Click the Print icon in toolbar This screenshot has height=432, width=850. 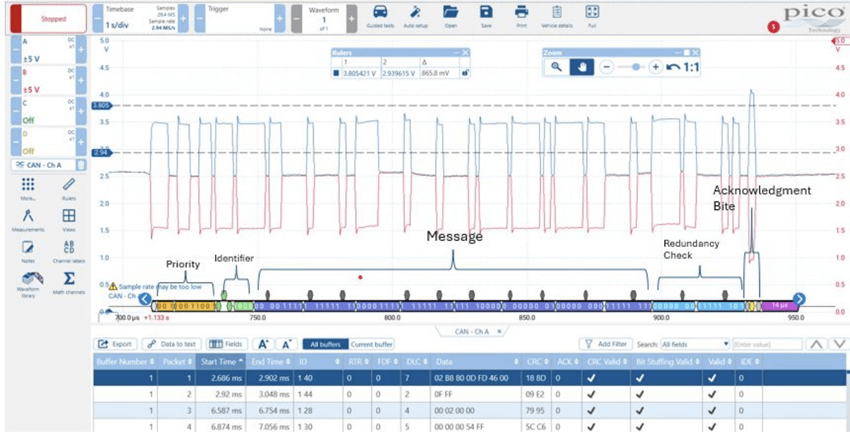(x=521, y=13)
